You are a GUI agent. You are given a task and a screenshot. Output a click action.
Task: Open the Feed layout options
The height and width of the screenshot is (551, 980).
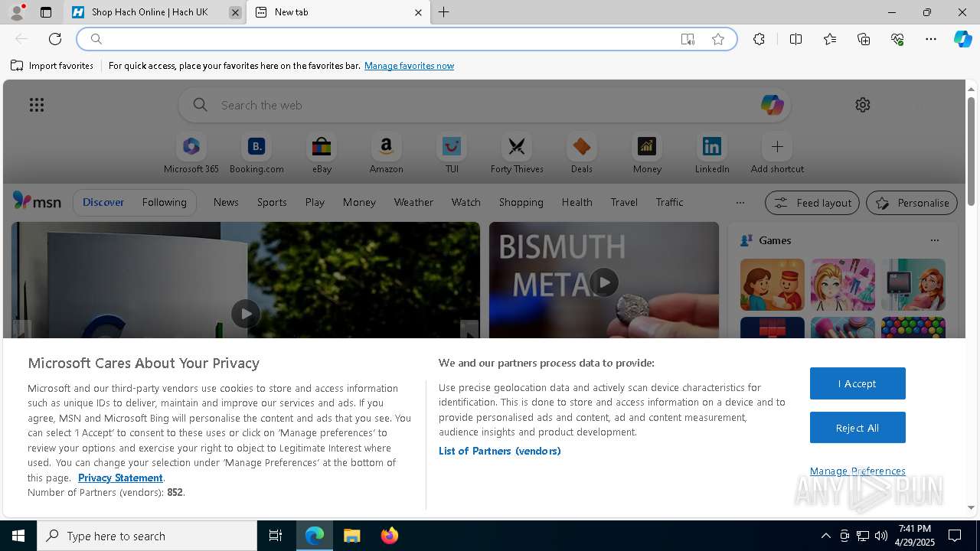pos(812,203)
